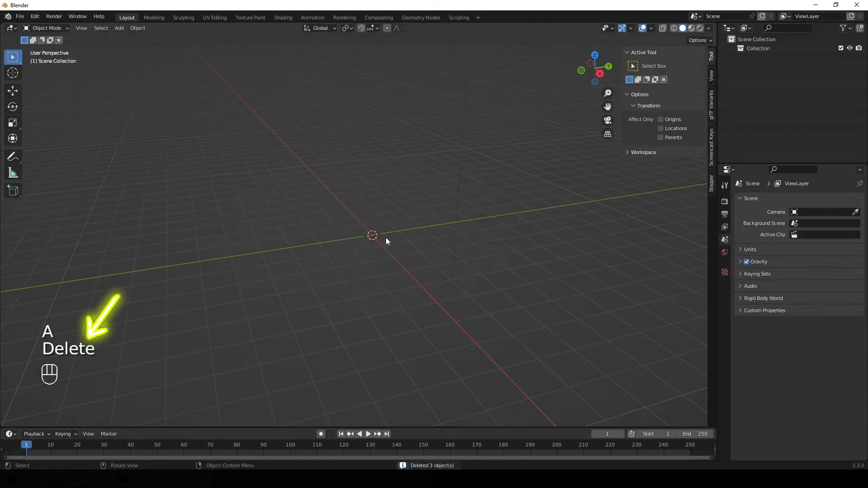Switch orthographic/perspective grid icon
The height and width of the screenshot is (488, 868).
coord(608,134)
